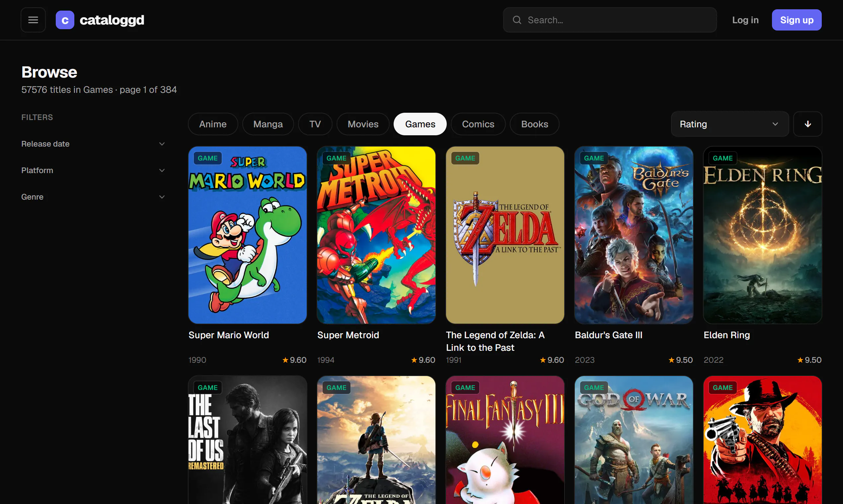Screen dimensions: 843x504
Task: Open the hamburger menu
Action: (33, 20)
